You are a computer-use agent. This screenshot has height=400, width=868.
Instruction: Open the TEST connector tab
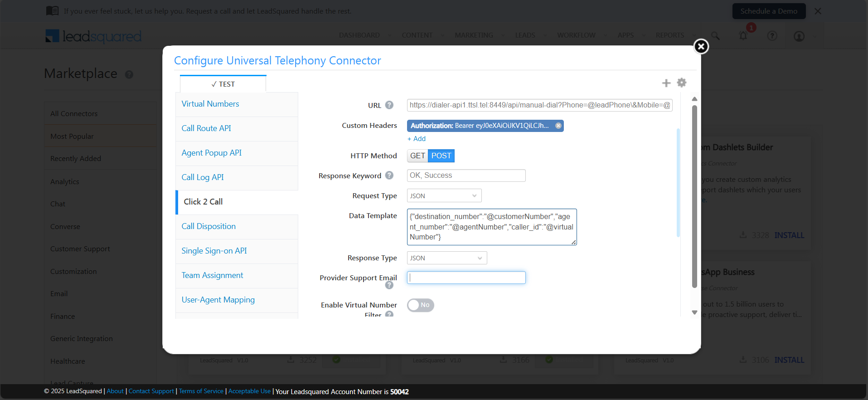[x=223, y=84]
